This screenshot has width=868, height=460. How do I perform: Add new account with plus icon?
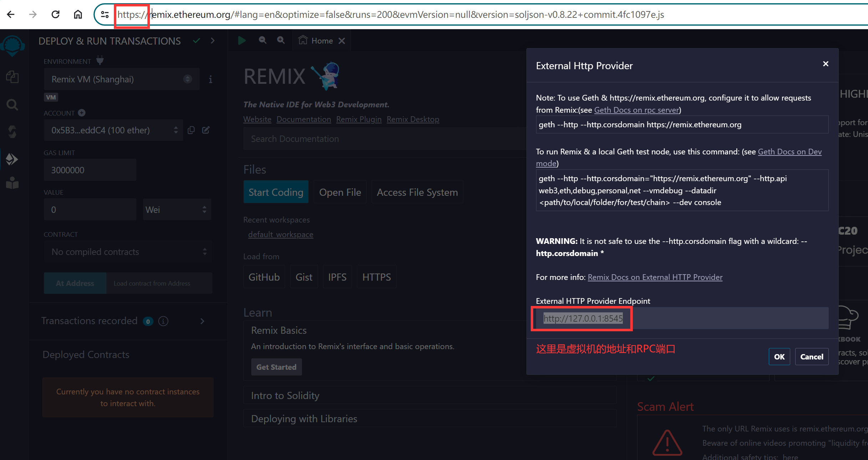point(82,113)
